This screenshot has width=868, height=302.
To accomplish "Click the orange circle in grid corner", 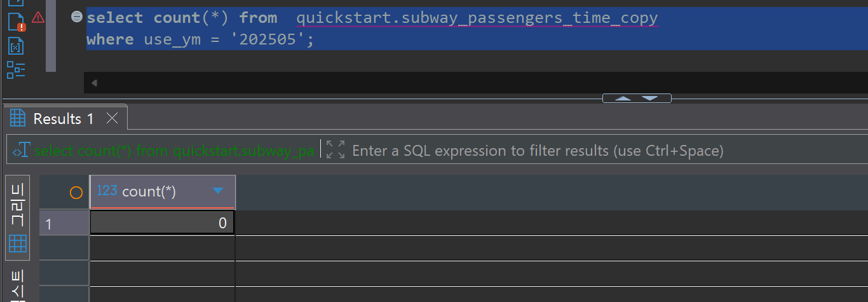I will (76, 193).
